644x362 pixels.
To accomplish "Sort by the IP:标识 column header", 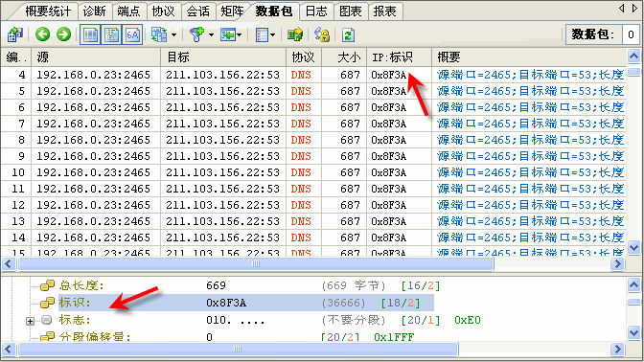I will point(399,57).
